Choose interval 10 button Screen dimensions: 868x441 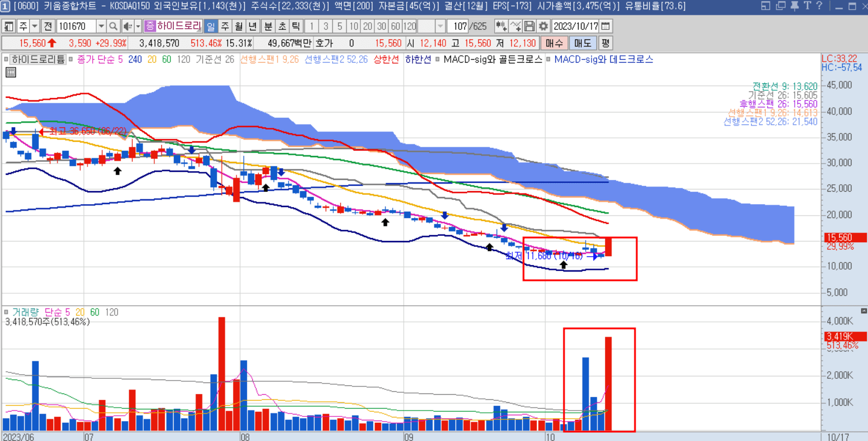pos(354,26)
